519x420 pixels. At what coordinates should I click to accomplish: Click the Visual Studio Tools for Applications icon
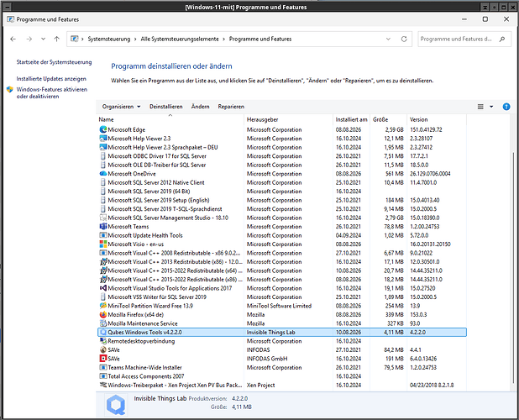click(x=103, y=288)
